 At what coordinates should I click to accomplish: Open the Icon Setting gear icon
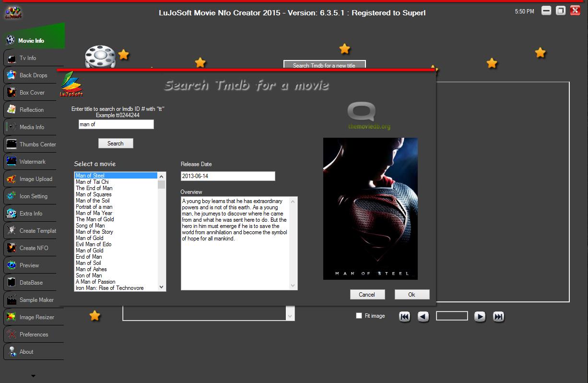pos(11,196)
